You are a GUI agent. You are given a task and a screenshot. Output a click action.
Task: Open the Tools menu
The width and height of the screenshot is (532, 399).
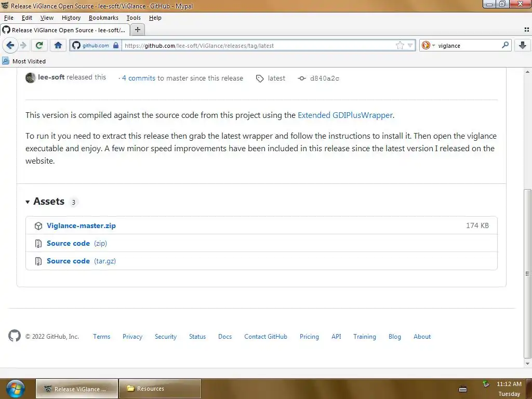click(x=134, y=18)
